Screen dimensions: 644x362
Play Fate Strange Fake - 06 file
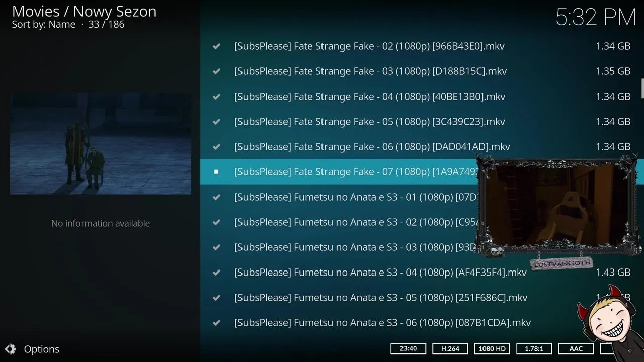(372, 147)
